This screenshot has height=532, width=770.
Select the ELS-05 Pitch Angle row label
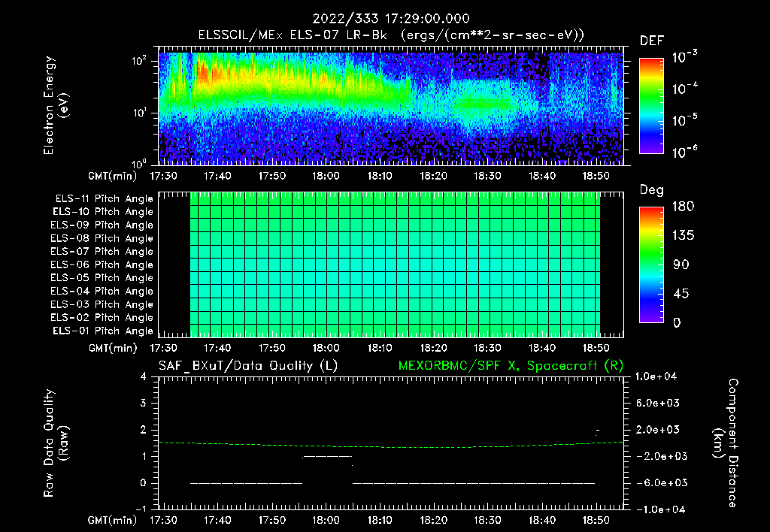click(102, 278)
